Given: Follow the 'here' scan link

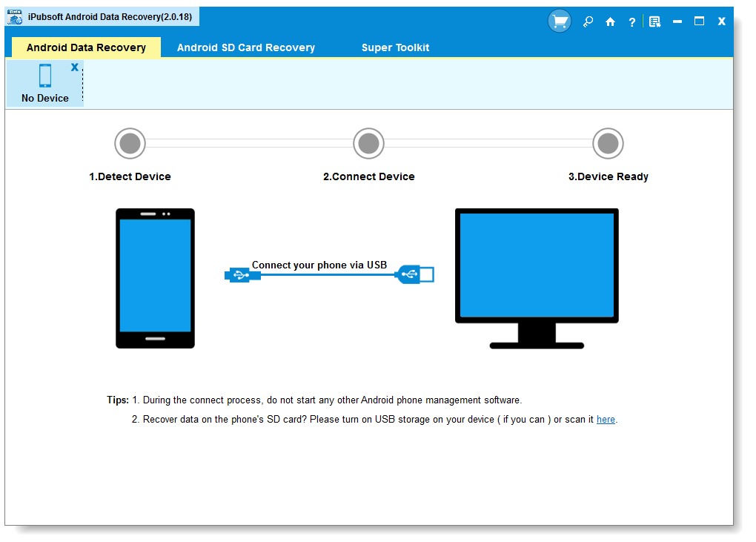Looking at the screenshot, I should (x=606, y=420).
